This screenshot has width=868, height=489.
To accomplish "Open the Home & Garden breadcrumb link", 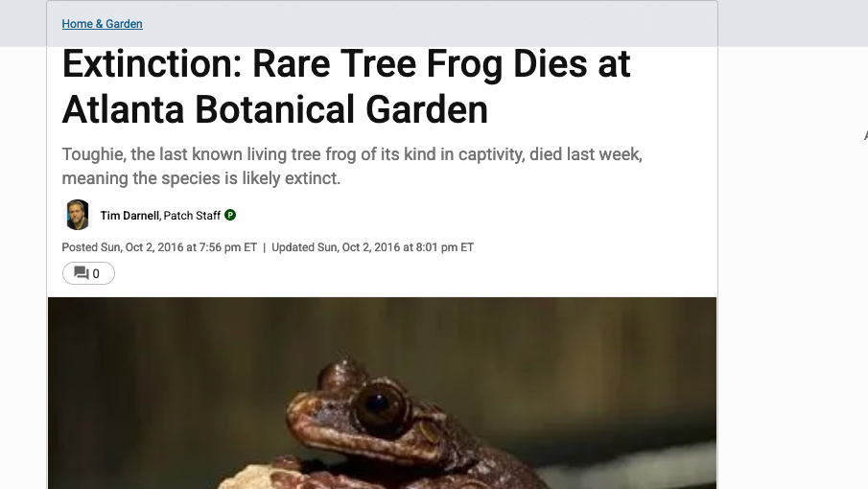I will coord(102,24).
